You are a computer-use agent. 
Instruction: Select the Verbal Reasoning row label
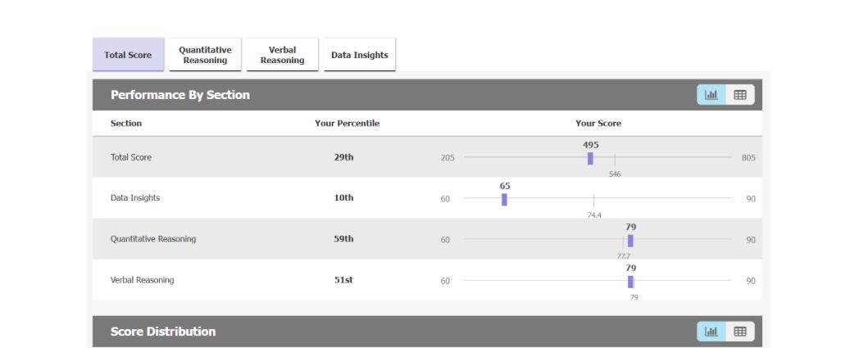[143, 280]
